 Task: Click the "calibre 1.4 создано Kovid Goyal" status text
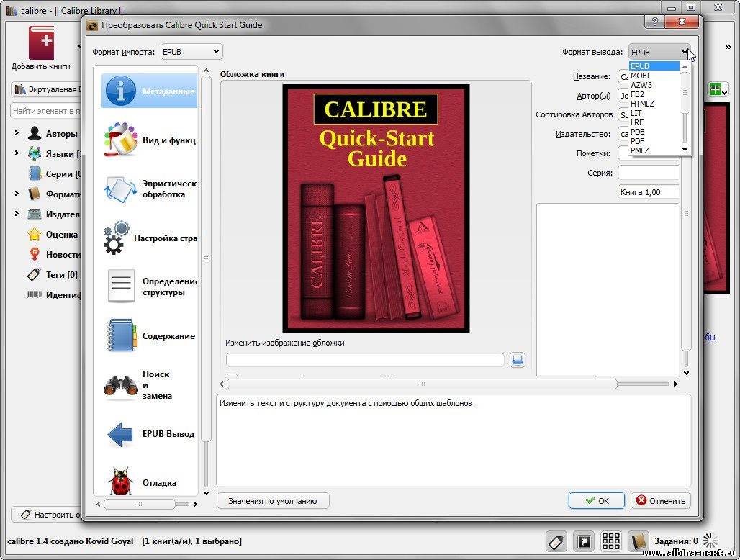[71, 541]
